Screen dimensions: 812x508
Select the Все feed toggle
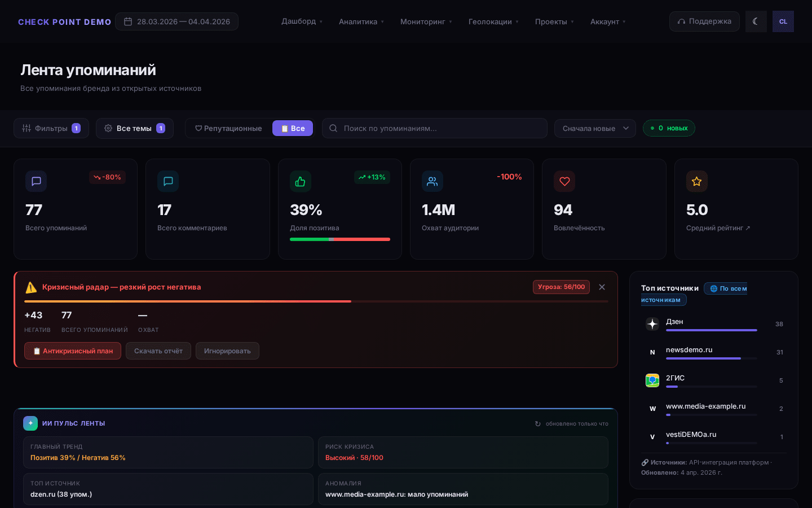(x=293, y=128)
